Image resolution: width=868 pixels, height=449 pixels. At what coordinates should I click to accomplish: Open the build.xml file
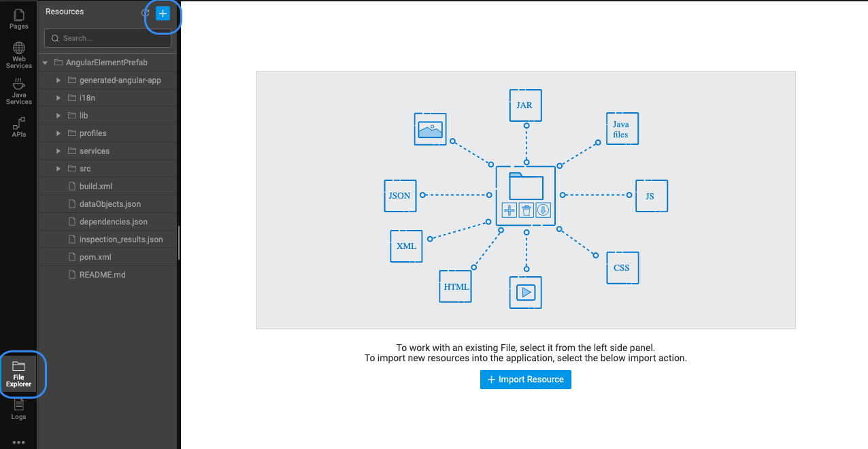click(96, 186)
